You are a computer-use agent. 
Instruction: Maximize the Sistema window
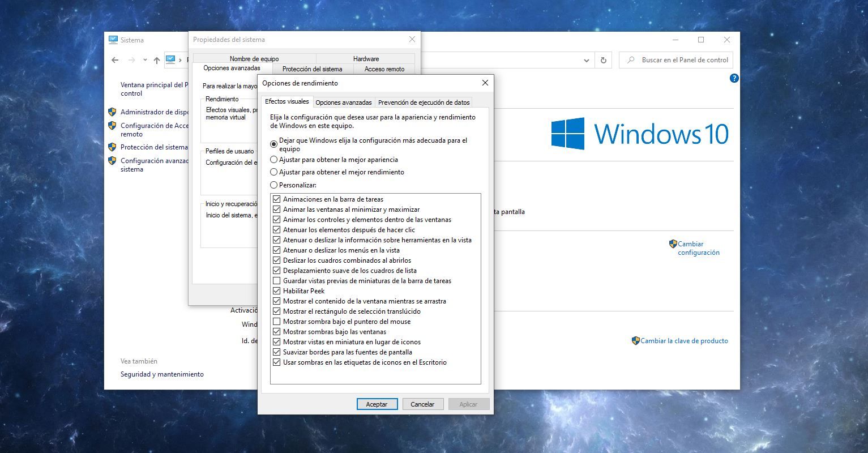pyautogui.click(x=701, y=40)
